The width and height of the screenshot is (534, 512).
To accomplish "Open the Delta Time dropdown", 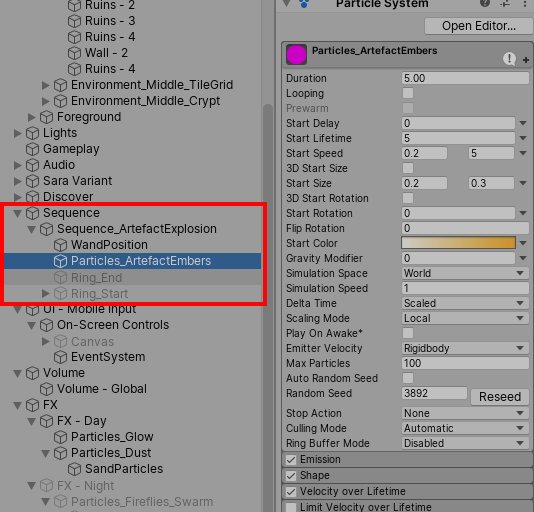I will pyautogui.click(x=465, y=303).
